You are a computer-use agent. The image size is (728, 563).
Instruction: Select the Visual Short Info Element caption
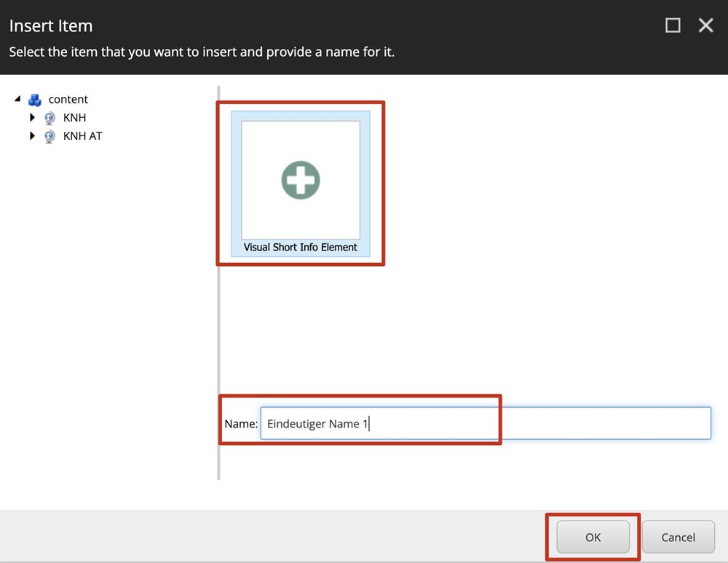[300, 247]
